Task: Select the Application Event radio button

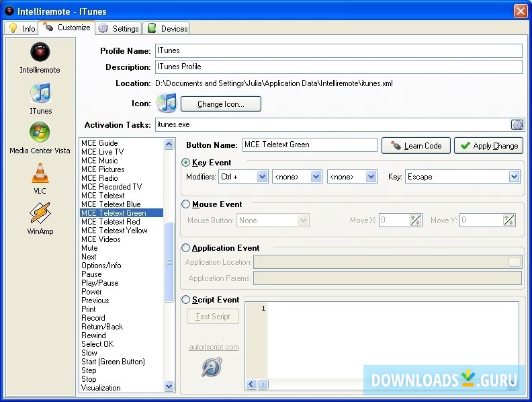Action: coord(185,248)
